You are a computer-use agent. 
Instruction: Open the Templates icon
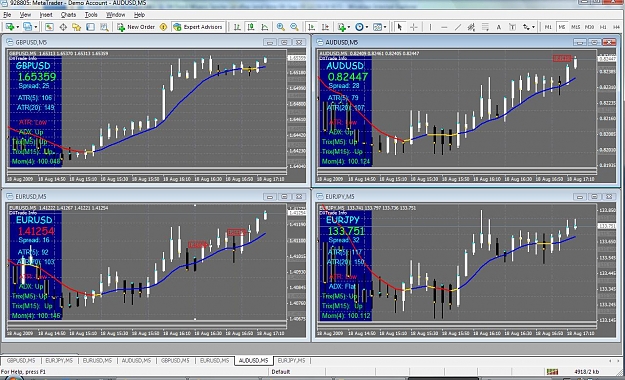[377, 27]
